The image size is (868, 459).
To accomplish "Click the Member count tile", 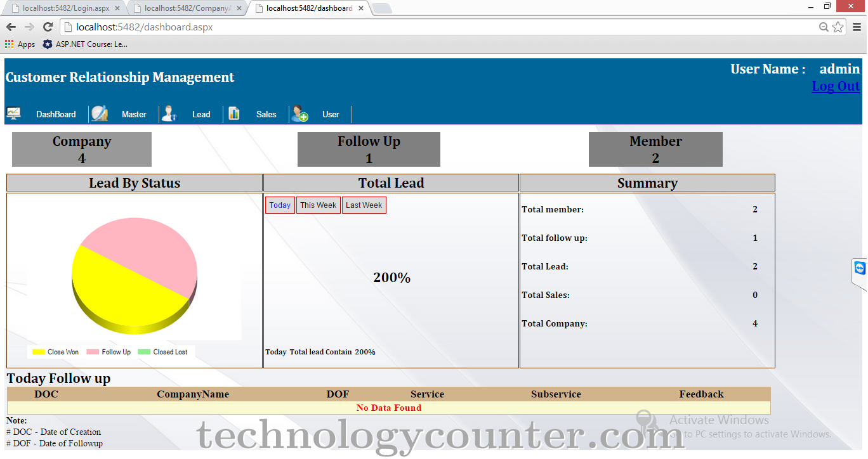I will pyautogui.click(x=655, y=150).
